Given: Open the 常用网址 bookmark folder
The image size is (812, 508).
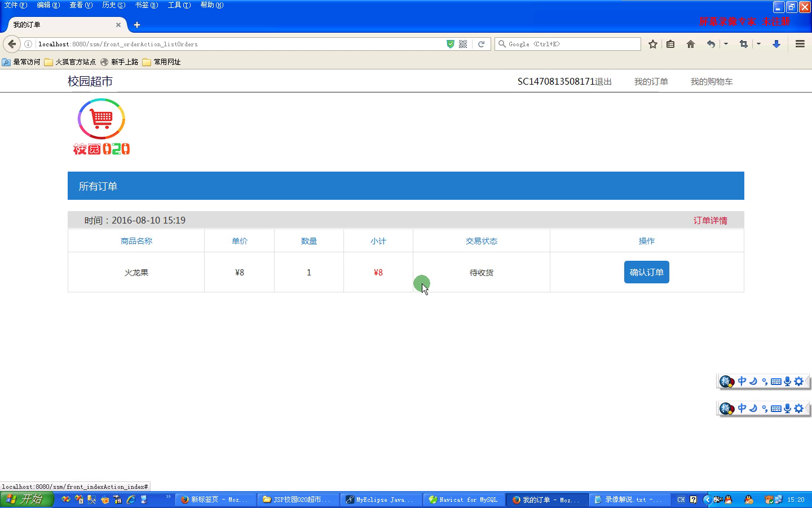Looking at the screenshot, I should point(162,62).
